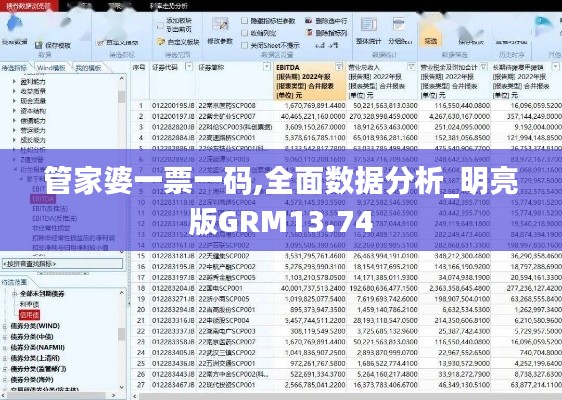562x400 pixels.
Task: Click the 按拼音查找指标 search field
Action: (62, 264)
